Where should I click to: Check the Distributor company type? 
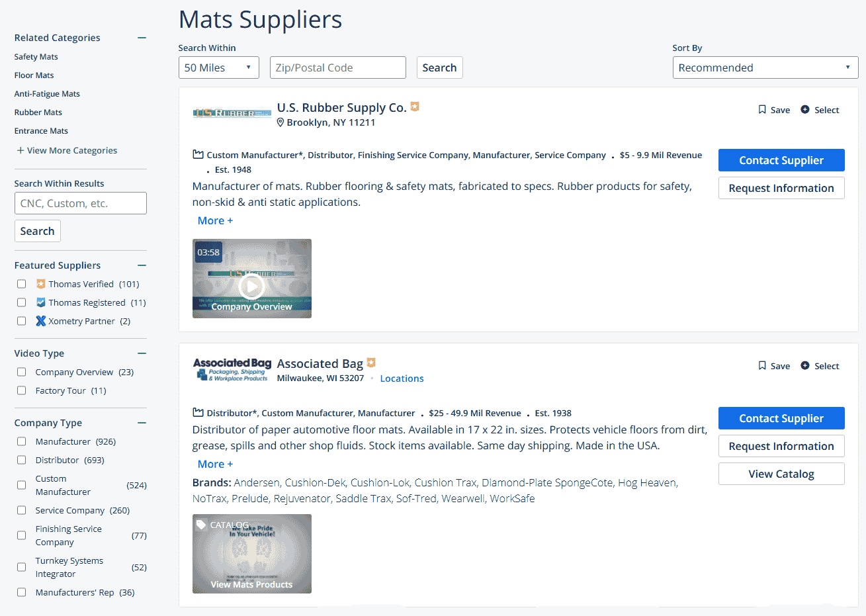coord(22,460)
